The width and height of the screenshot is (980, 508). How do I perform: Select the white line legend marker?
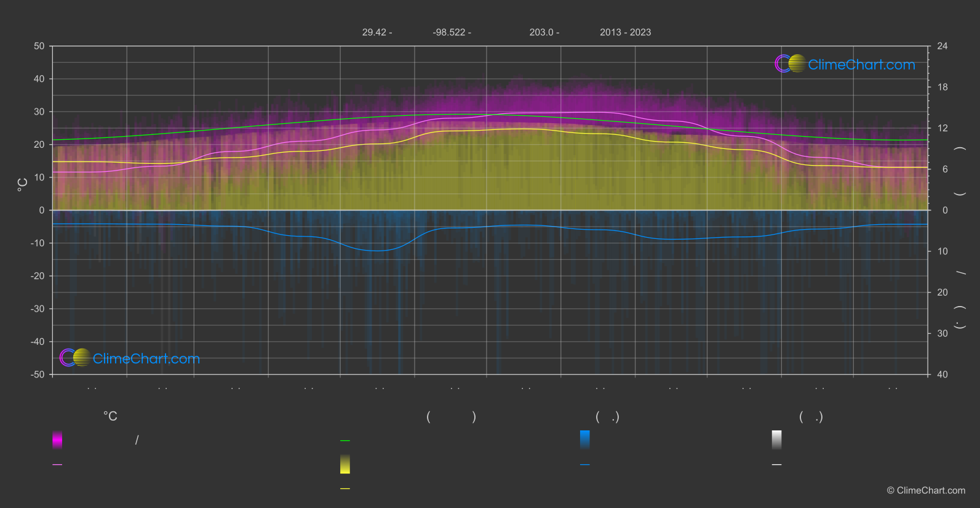click(777, 465)
